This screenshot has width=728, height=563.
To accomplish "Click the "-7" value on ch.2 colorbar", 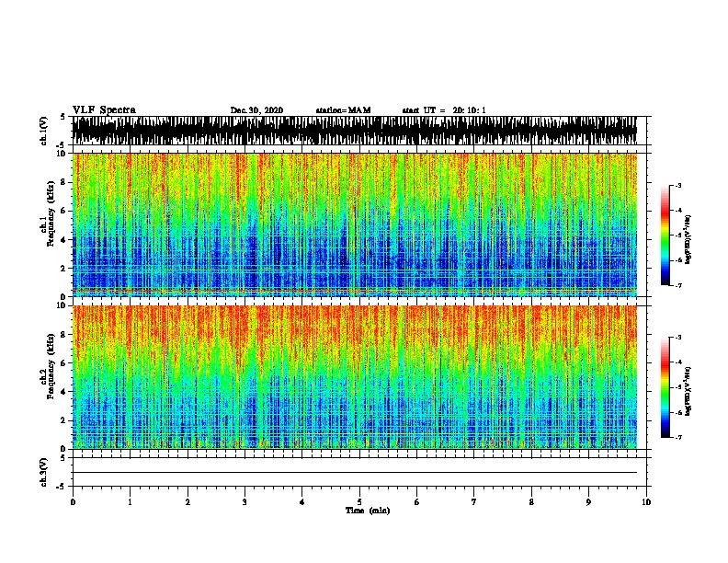I will [x=678, y=438].
